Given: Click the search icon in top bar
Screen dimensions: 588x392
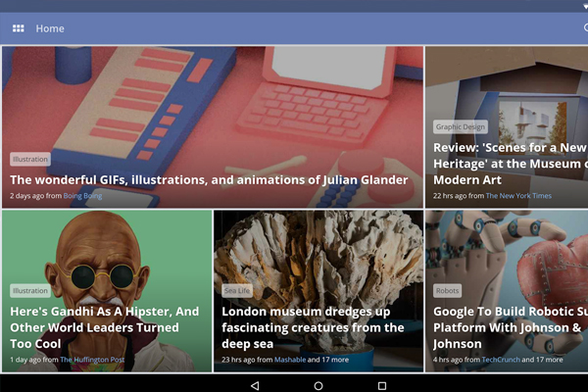Looking at the screenshot, I should [586, 27].
